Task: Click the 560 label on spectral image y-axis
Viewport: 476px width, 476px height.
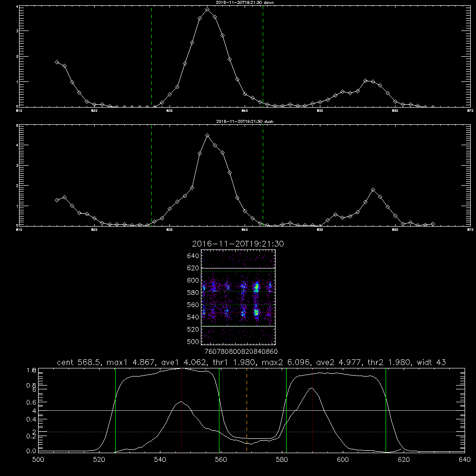Action: pyautogui.click(x=193, y=305)
